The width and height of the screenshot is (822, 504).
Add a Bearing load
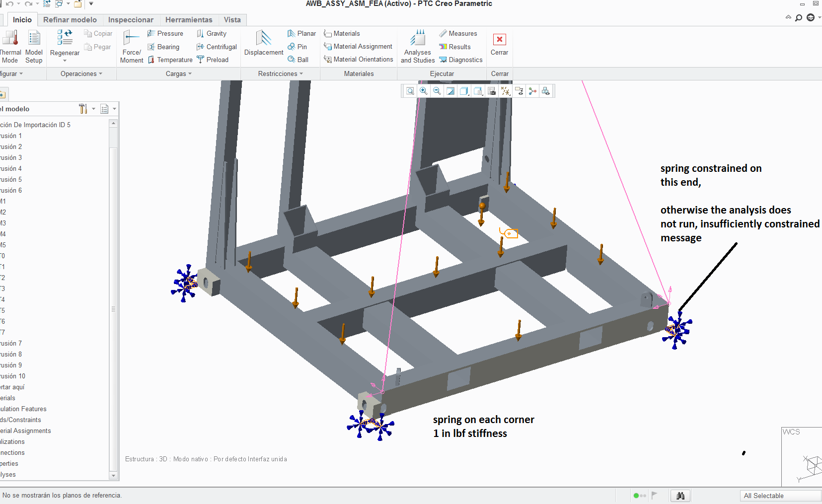[163, 47]
